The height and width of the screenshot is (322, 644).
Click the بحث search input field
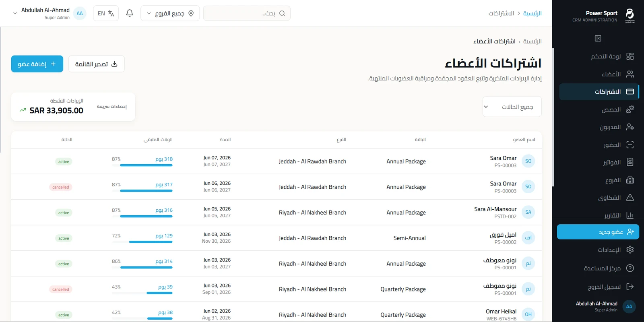(x=247, y=13)
